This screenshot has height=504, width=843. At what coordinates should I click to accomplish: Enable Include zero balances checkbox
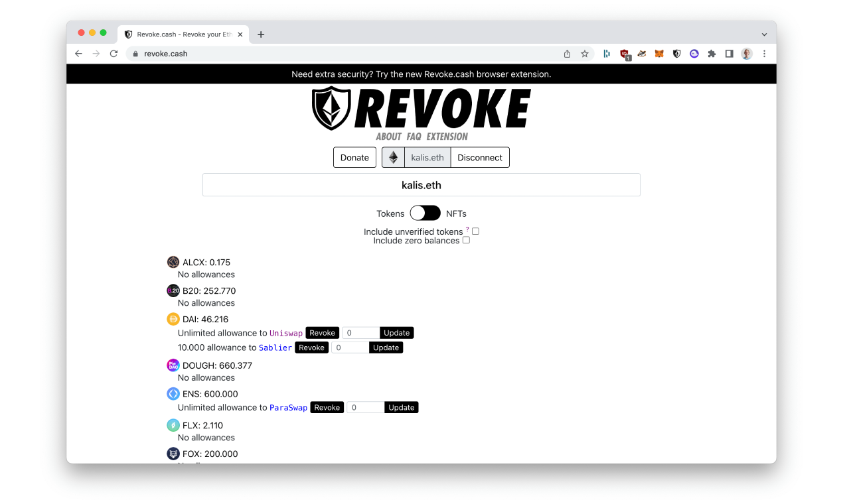point(466,240)
